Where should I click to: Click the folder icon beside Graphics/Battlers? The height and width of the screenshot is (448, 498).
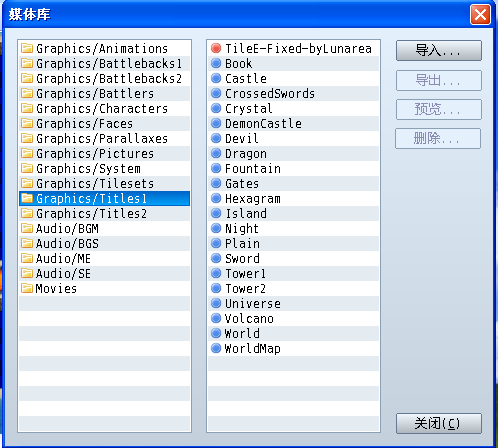point(27,93)
